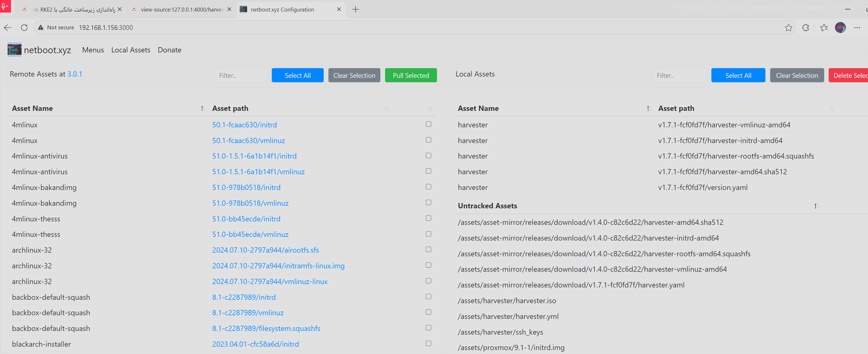The height and width of the screenshot is (354, 868).
Task: Open the 3.0.1 release version link
Action: [x=74, y=74]
